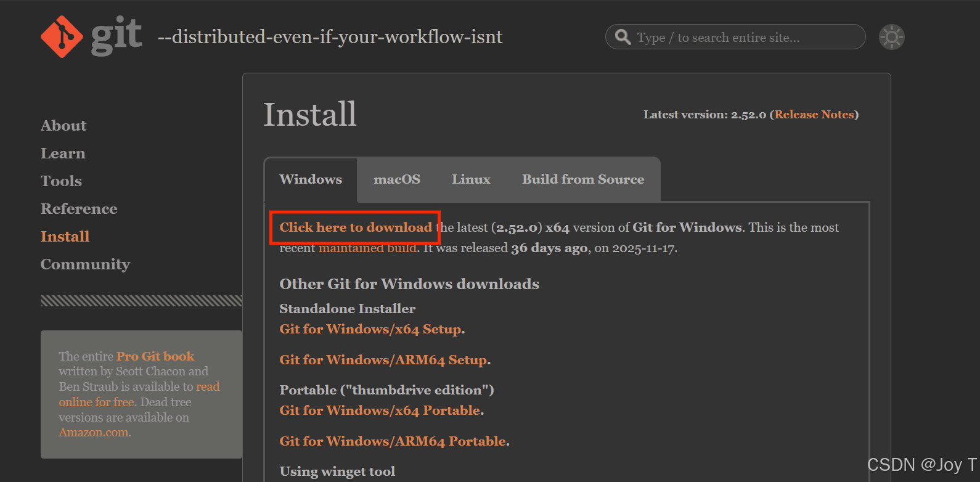The image size is (980, 482).
Task: Download Git for Windows/x64 Portable
Action: (x=380, y=411)
